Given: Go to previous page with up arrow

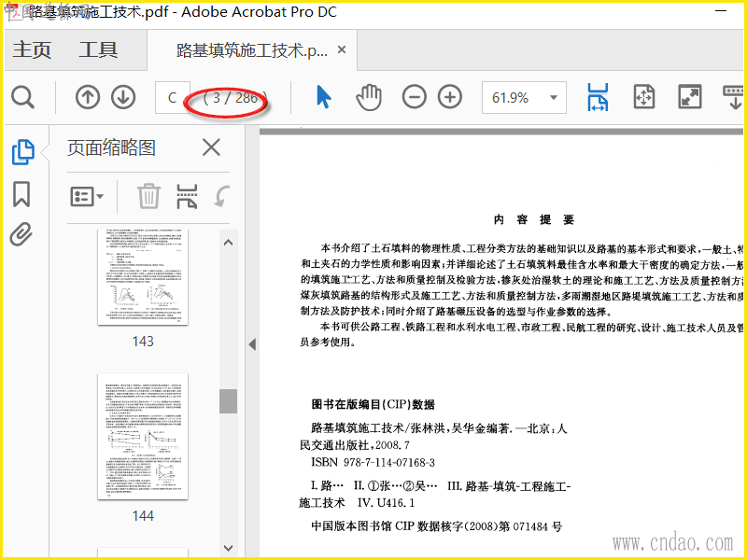Looking at the screenshot, I should click(x=88, y=98).
